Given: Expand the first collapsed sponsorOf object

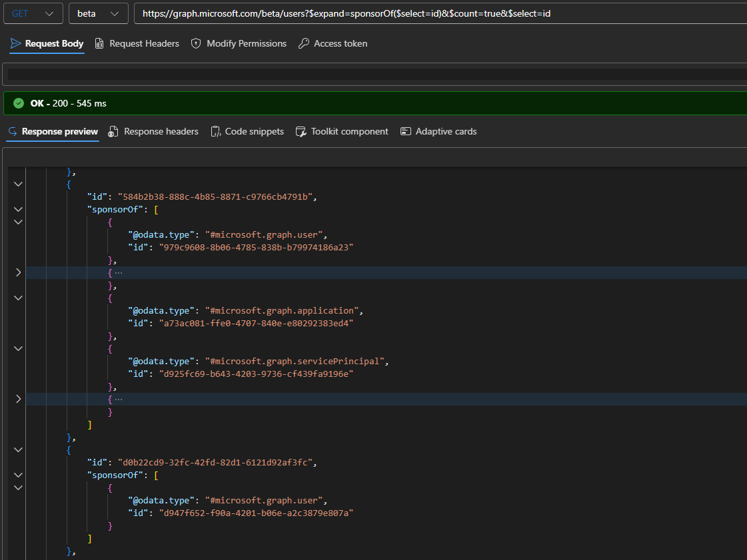Looking at the screenshot, I should (x=18, y=272).
